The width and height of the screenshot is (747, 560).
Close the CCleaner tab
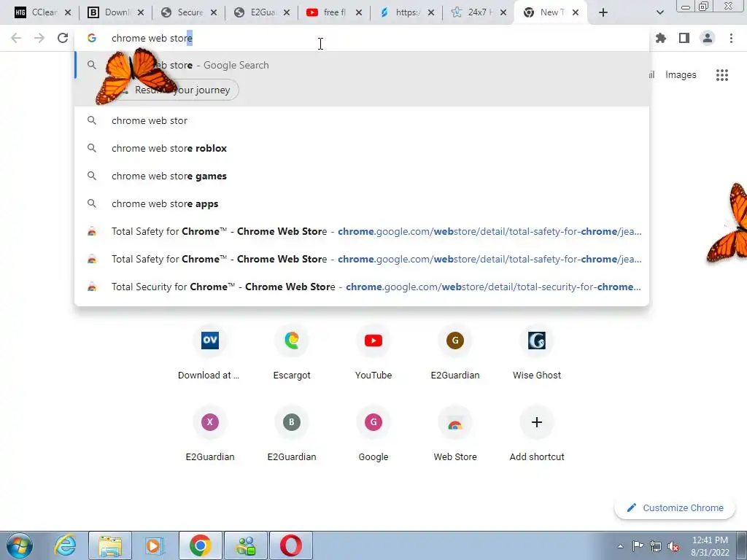point(68,12)
